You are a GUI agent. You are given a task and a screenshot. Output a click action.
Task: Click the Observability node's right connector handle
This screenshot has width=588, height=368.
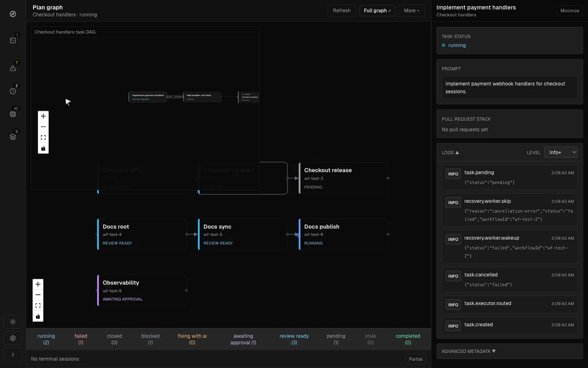(x=187, y=290)
